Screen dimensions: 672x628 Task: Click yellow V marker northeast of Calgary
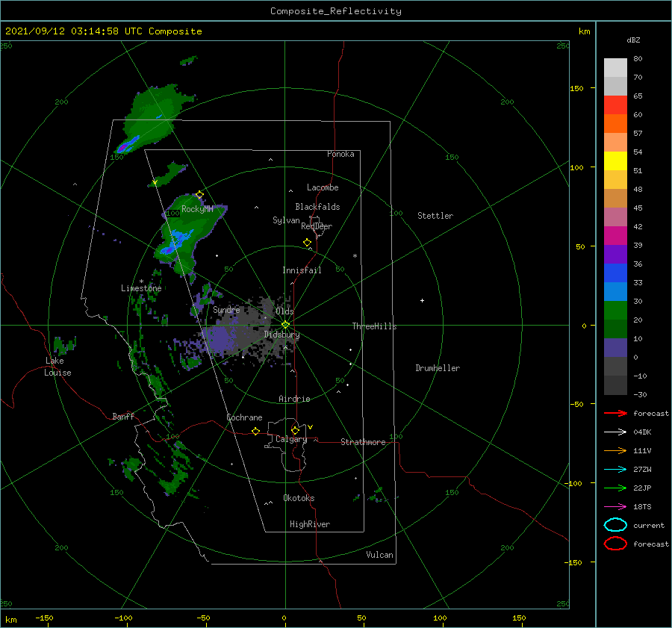(311, 427)
